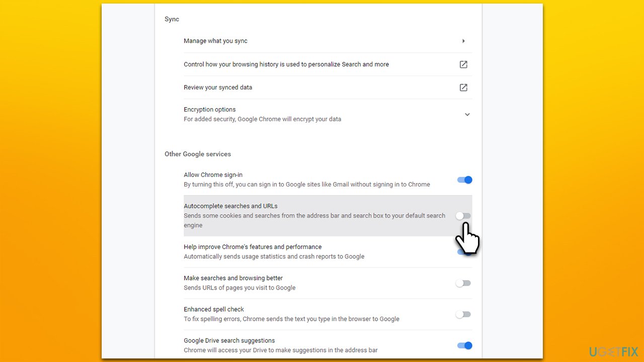
Task: Enable Autocomplete searches and URLs toggle
Action: click(x=463, y=216)
